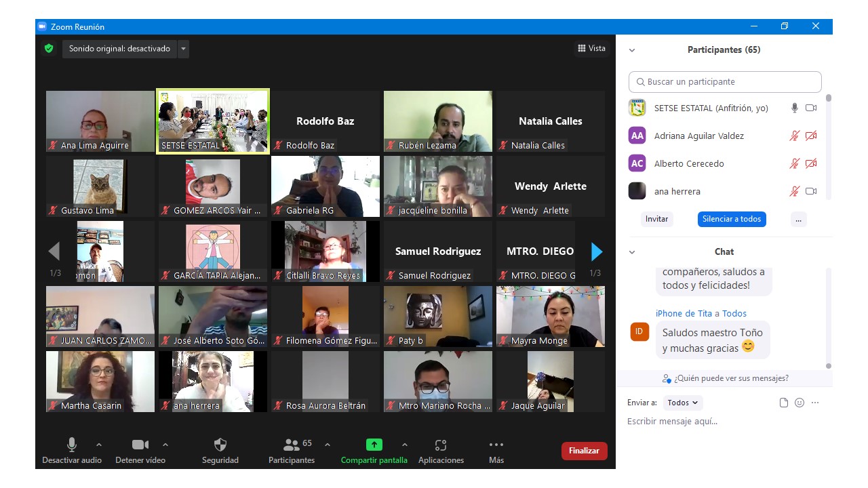The height and width of the screenshot is (488, 868).
Task: Select Gustavo Lima cat video tile
Action: tap(100, 186)
